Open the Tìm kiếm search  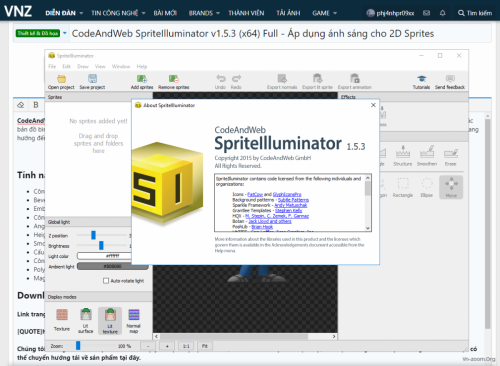pos(475,13)
